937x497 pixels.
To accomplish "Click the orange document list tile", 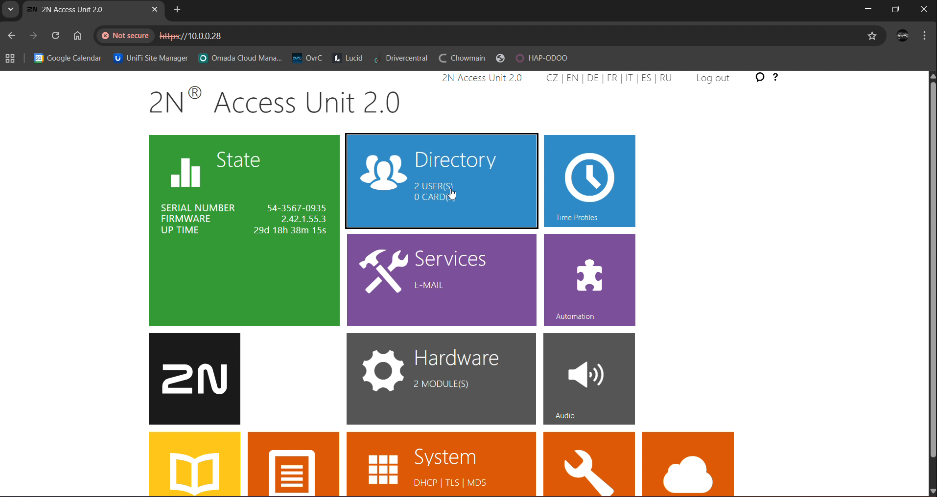I will [x=293, y=464].
